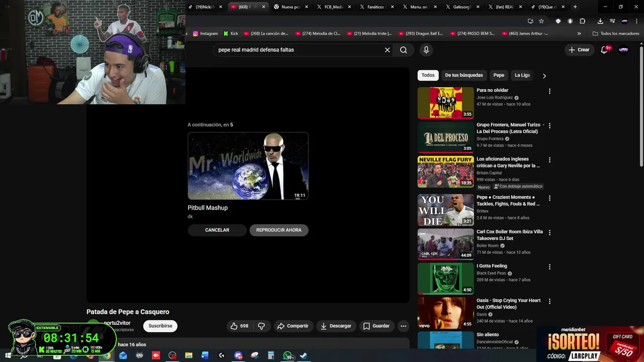The height and width of the screenshot is (362, 644).
Task: Open Calculator from the taskbar
Action: coord(271,355)
